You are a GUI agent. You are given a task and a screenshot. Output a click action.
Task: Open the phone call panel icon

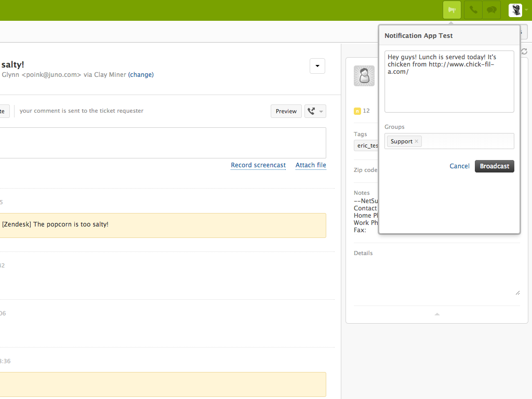472,10
